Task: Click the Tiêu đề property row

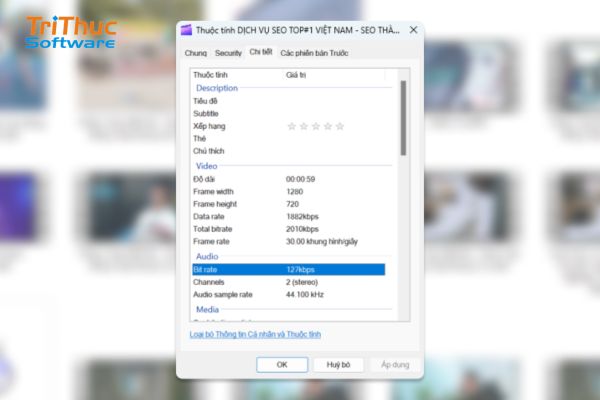Action: (289, 101)
